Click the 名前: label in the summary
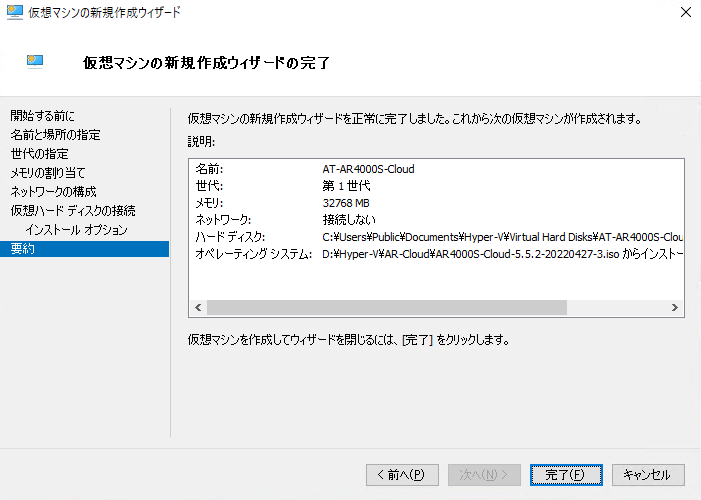Image resolution: width=701 pixels, height=500 pixels. coord(209,169)
